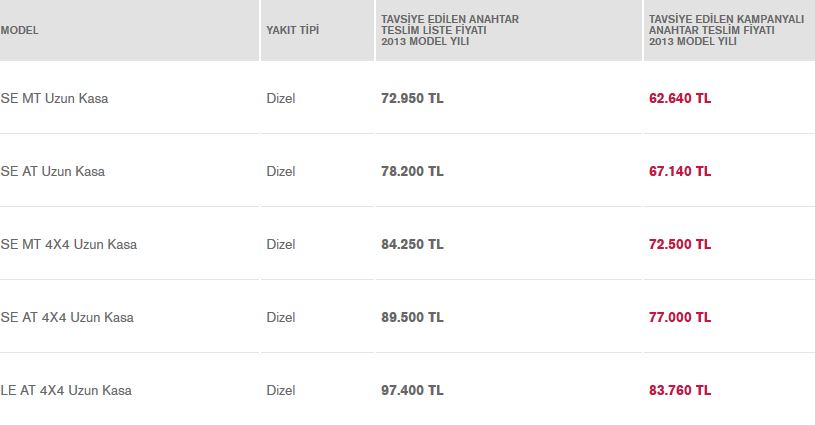Click the Anahtar Teslim Liste Fiyatı header
The image size is (815, 425).
450,30
